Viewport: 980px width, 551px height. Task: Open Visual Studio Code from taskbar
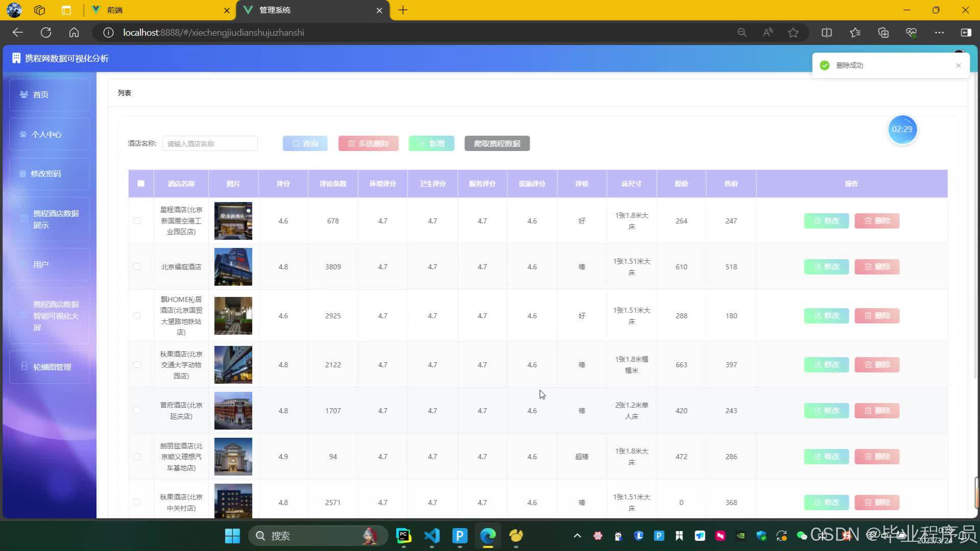[x=432, y=536]
